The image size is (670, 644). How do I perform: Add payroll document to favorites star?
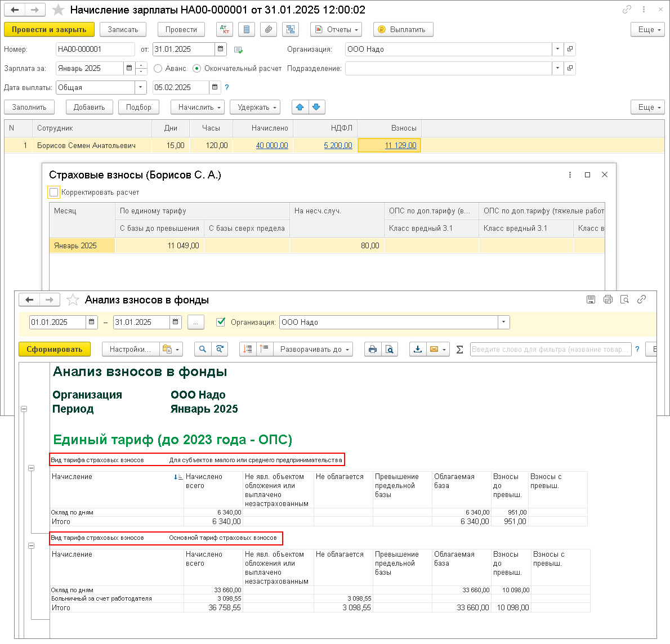click(58, 10)
